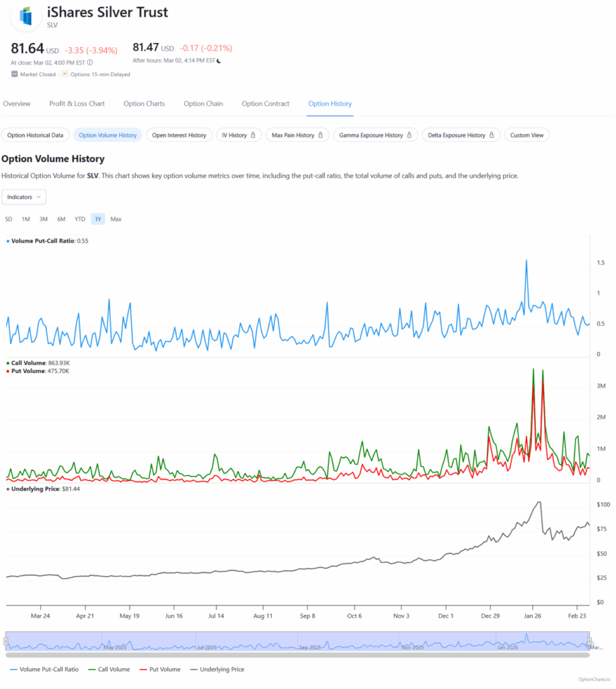Open the Profit & Loss Chart tab
Image resolution: width=616 pixels, height=689 pixels.
point(77,104)
